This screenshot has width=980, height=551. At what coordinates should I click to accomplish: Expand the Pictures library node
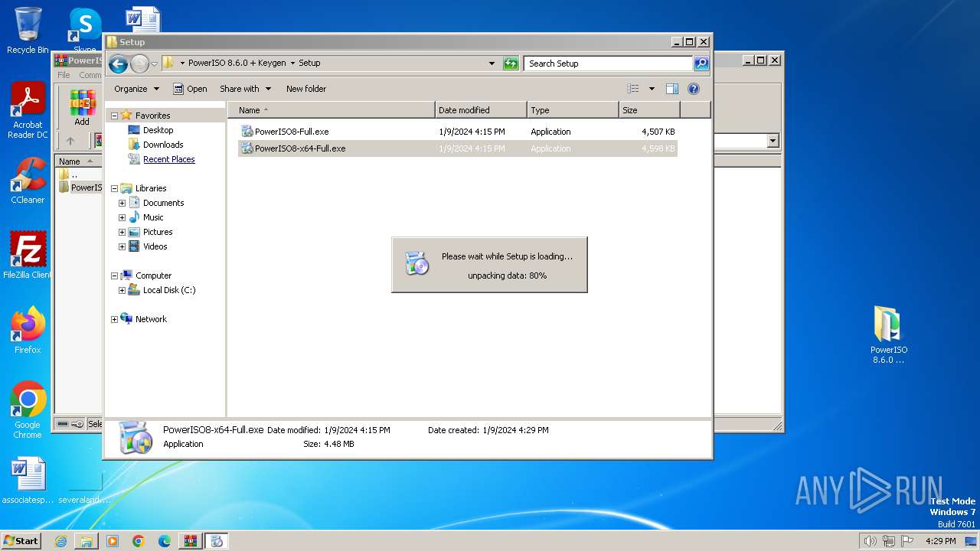(x=122, y=232)
